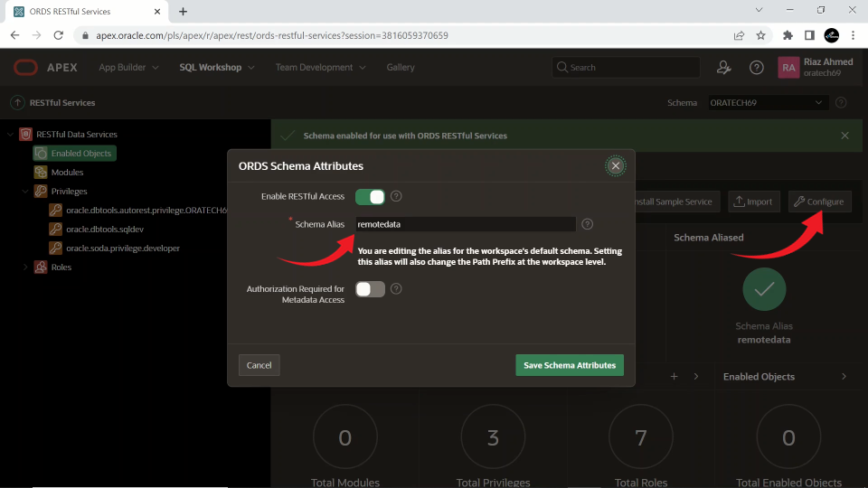Bookmark this page with star icon
Screen dimensions: 868x488
pos(761,35)
